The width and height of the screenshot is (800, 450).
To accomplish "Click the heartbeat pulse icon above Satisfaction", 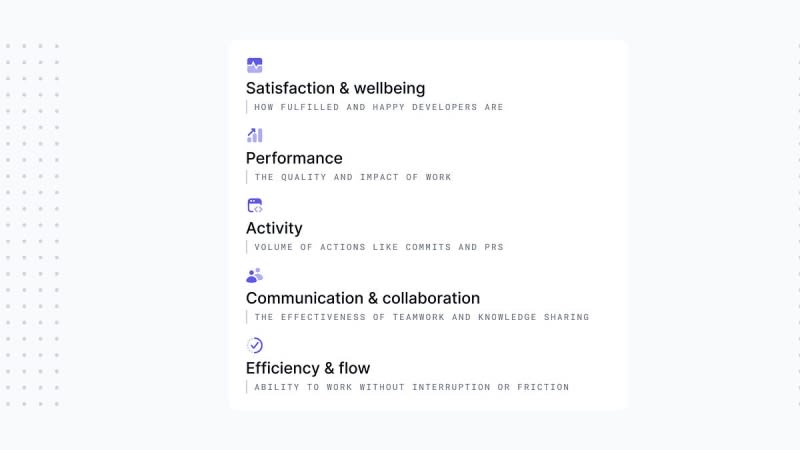I will tap(255, 65).
